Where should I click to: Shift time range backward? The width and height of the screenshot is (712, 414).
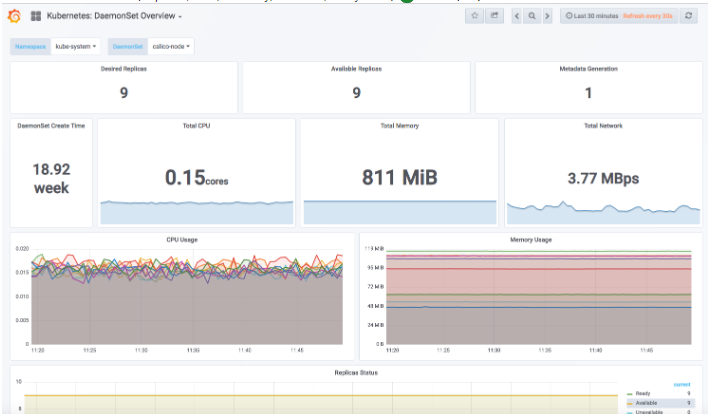pyautogui.click(x=516, y=16)
